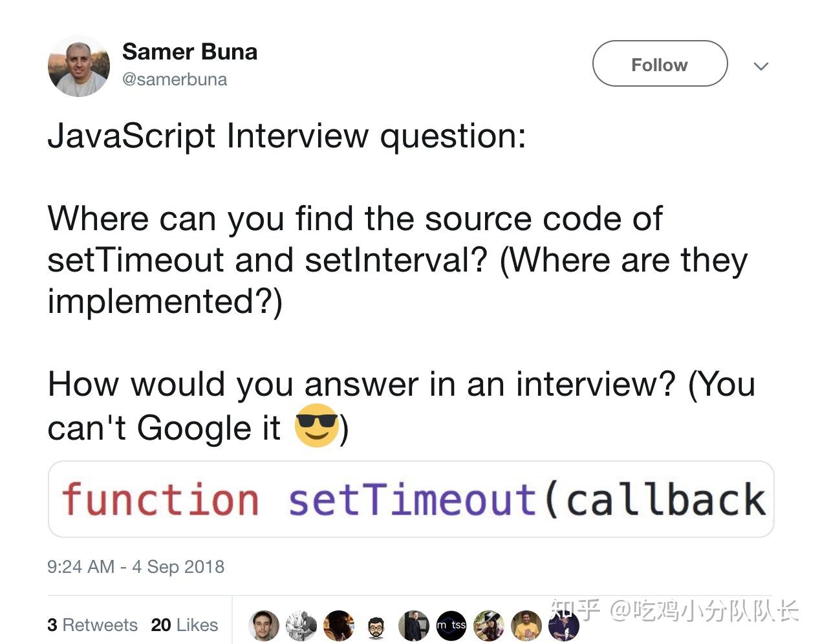Open liker avatar with close-up face on light background
The width and height of the screenshot is (820, 644).
pos(264,625)
